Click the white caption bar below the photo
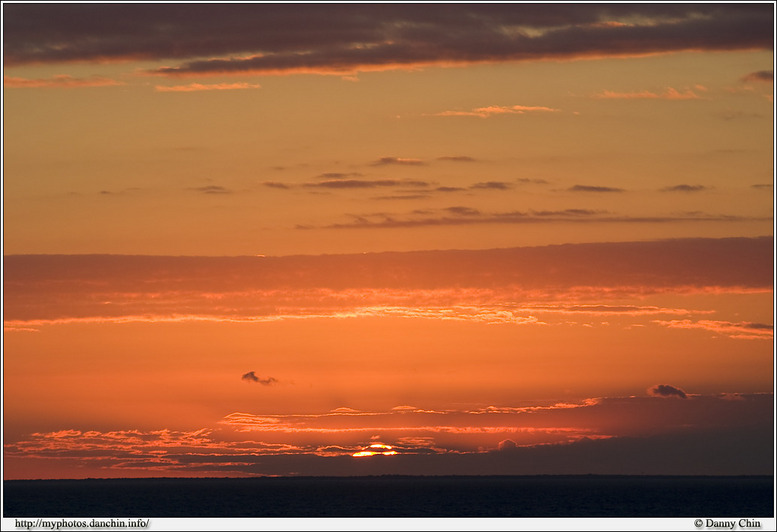 400,524
